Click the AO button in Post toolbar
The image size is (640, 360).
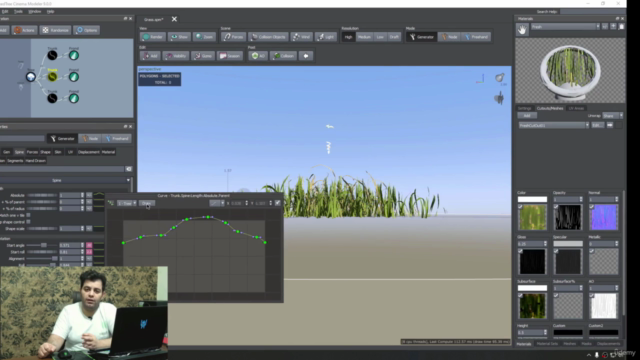(258, 56)
